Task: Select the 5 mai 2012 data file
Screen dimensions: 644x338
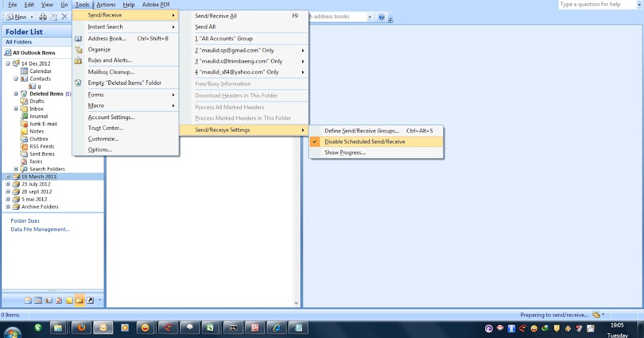Action: tap(34, 199)
